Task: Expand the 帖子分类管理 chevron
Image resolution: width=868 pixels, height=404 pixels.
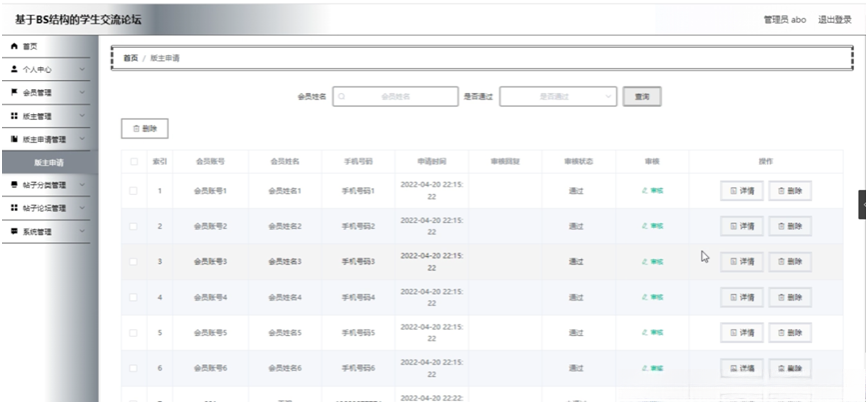Action: pos(82,185)
